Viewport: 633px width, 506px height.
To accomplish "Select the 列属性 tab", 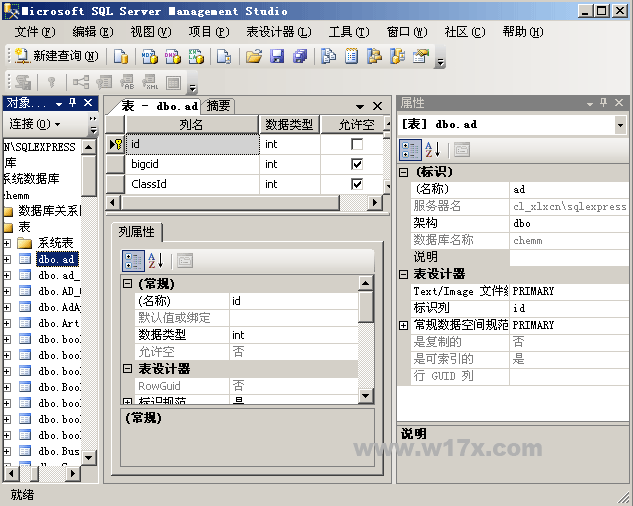I will (x=136, y=232).
